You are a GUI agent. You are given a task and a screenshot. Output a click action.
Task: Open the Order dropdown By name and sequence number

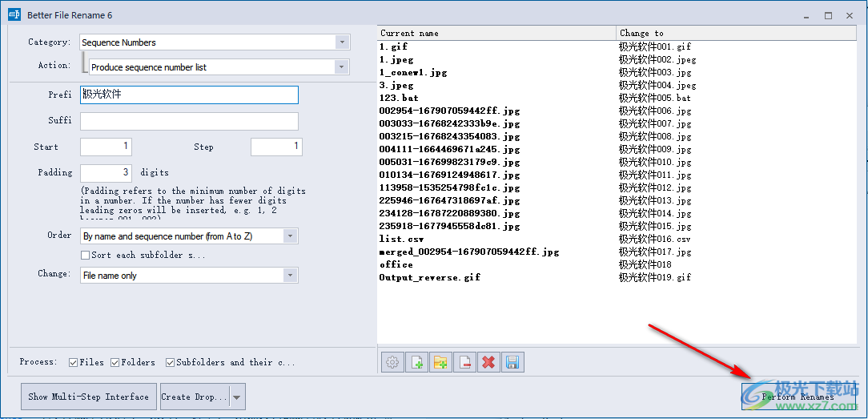189,236
